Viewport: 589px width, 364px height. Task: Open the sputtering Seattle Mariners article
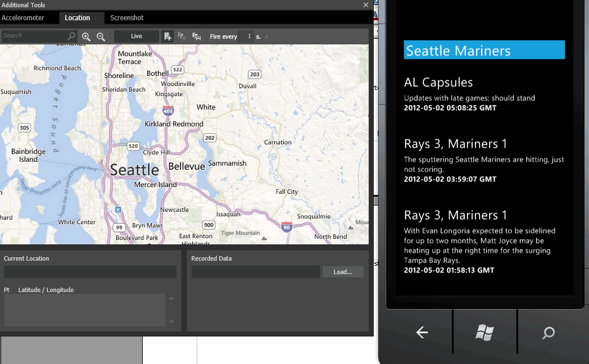pyautogui.click(x=484, y=165)
